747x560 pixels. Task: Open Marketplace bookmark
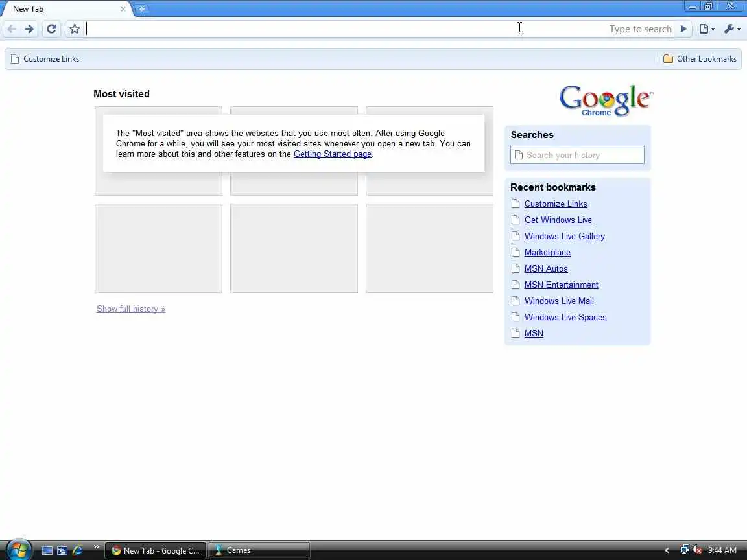tap(547, 252)
